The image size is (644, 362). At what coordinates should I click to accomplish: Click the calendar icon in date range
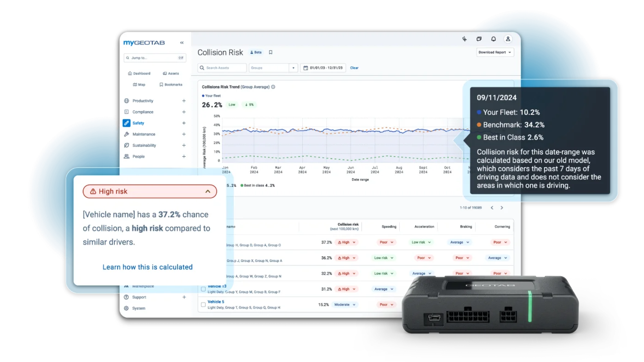pyautogui.click(x=305, y=68)
